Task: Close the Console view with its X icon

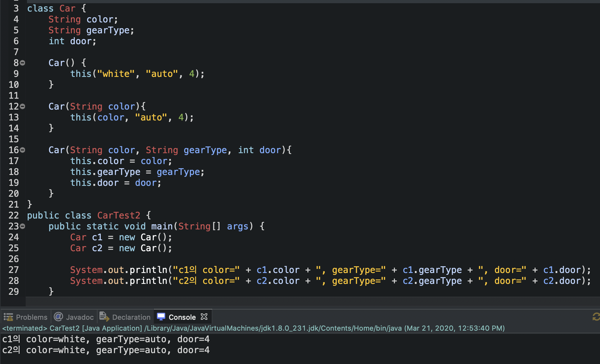Action: tap(204, 317)
